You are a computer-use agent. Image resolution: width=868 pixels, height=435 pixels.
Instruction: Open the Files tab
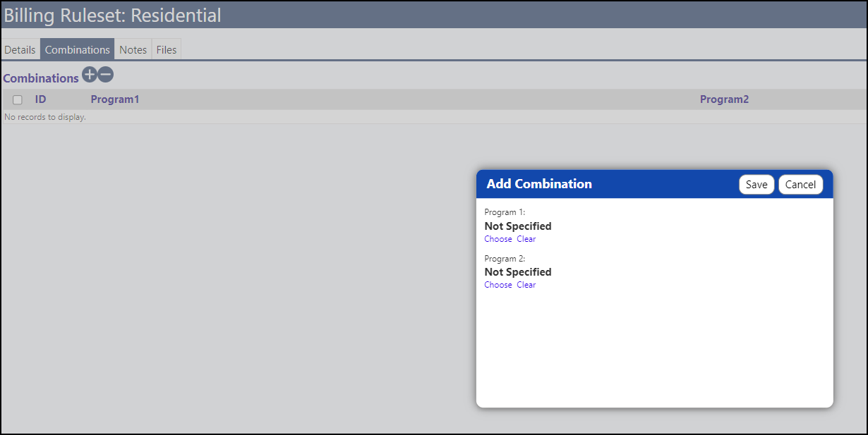[167, 49]
